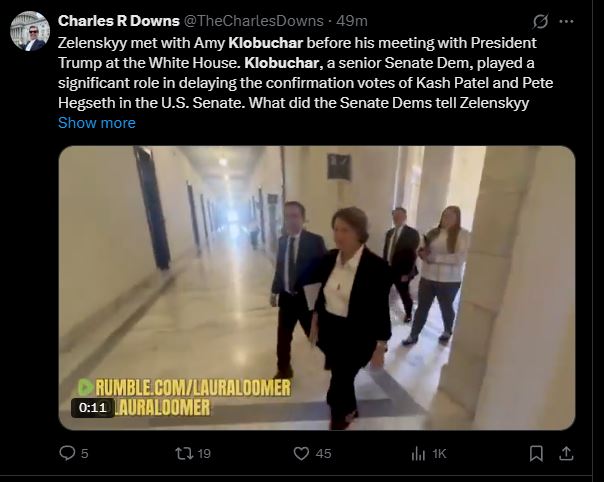Play the embedded hallway video
604x482 pixels.
(x=317, y=288)
